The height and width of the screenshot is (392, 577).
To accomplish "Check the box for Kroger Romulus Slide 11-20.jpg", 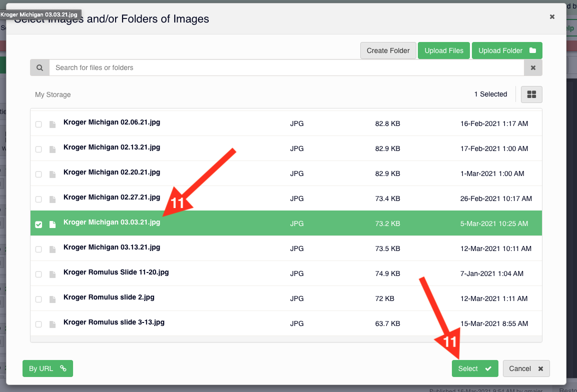I will click(x=39, y=274).
